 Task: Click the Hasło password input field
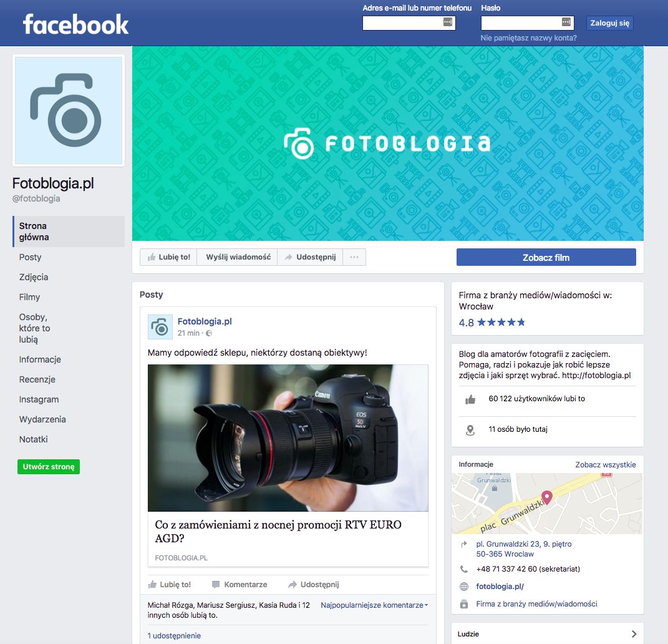point(528,23)
